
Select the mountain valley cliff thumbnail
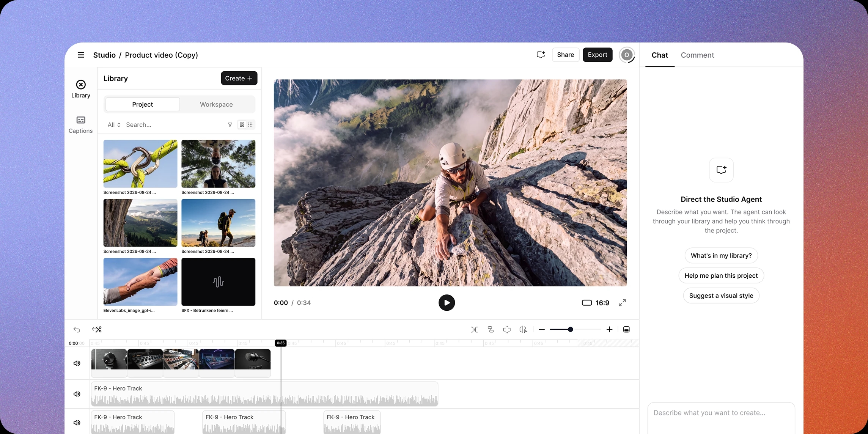(x=140, y=223)
